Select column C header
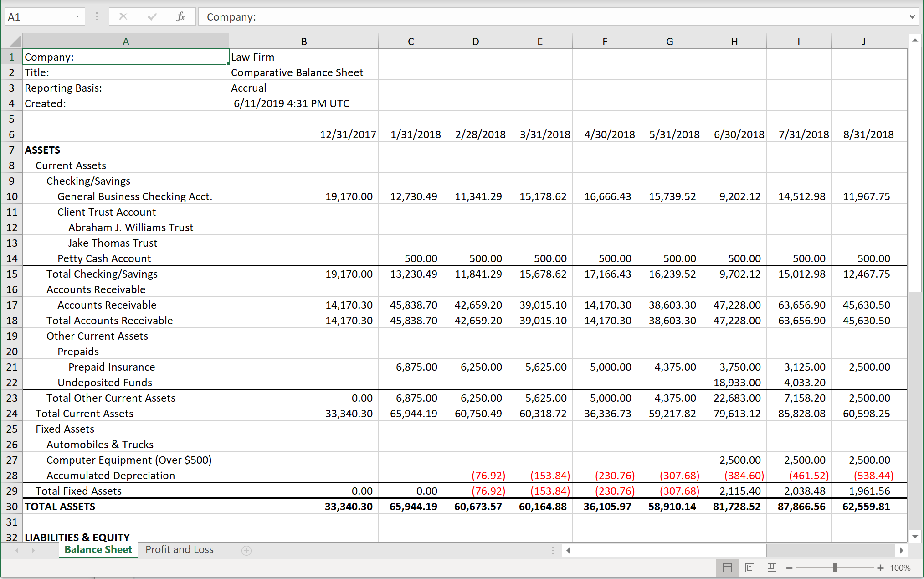 (x=411, y=41)
